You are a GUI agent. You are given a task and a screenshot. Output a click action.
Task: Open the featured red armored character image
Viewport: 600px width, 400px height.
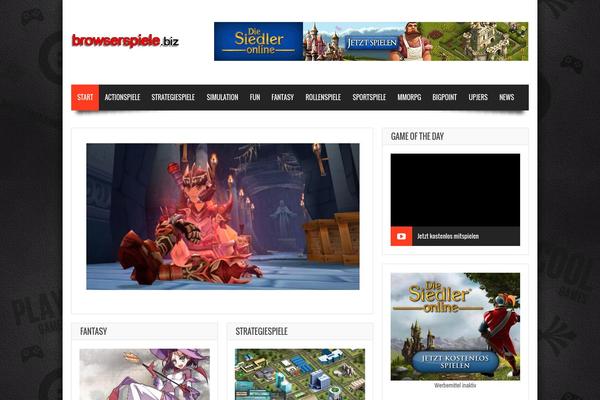(x=223, y=216)
